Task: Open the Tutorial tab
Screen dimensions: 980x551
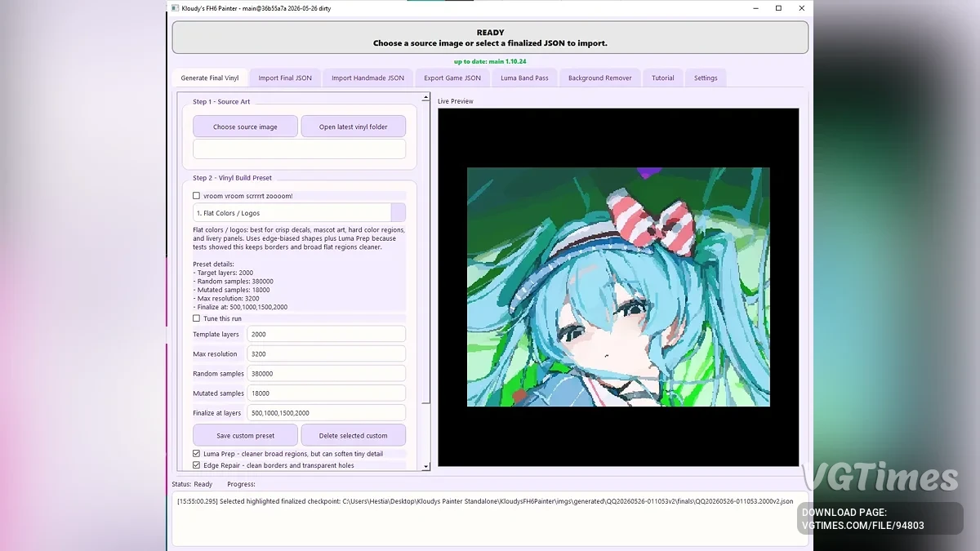Action: click(663, 78)
